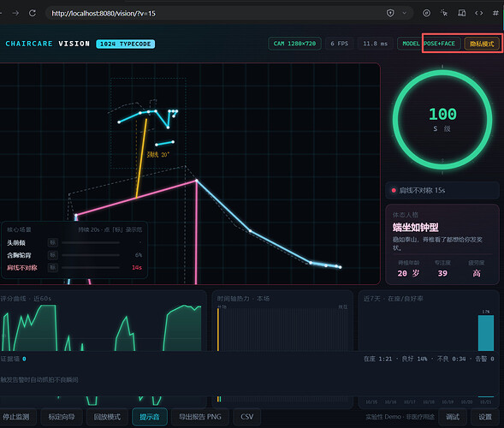Open the code brackets devtools icon

pos(479,13)
